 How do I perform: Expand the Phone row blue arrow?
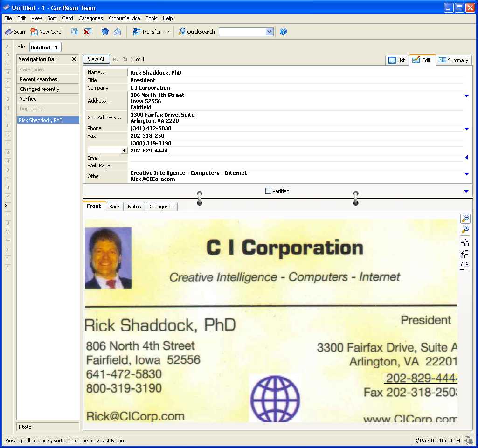click(x=466, y=129)
